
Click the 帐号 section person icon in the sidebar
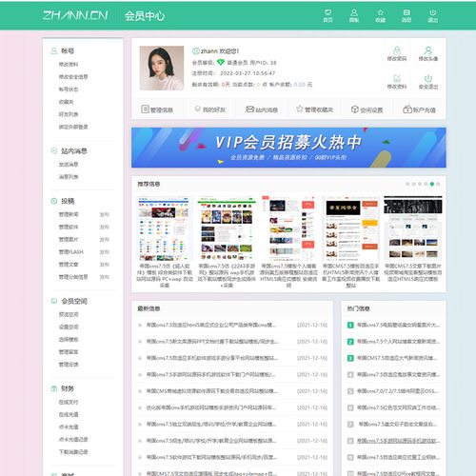tap(54, 50)
